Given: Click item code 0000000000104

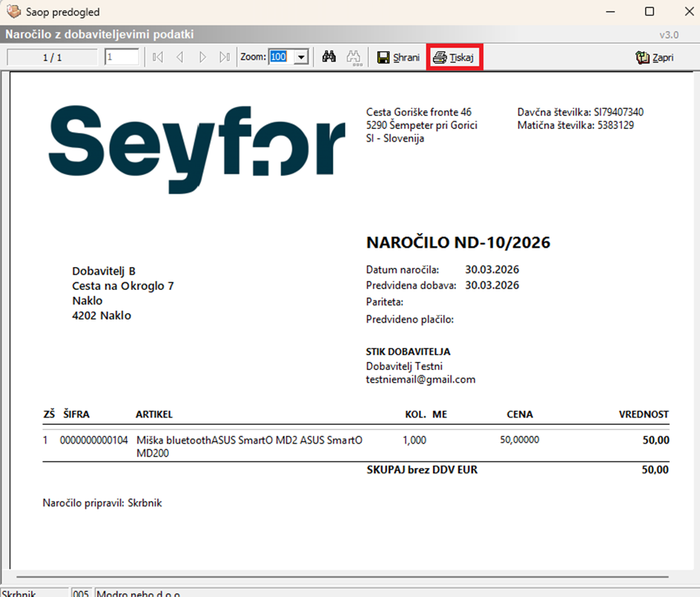Looking at the screenshot, I should [93, 441].
